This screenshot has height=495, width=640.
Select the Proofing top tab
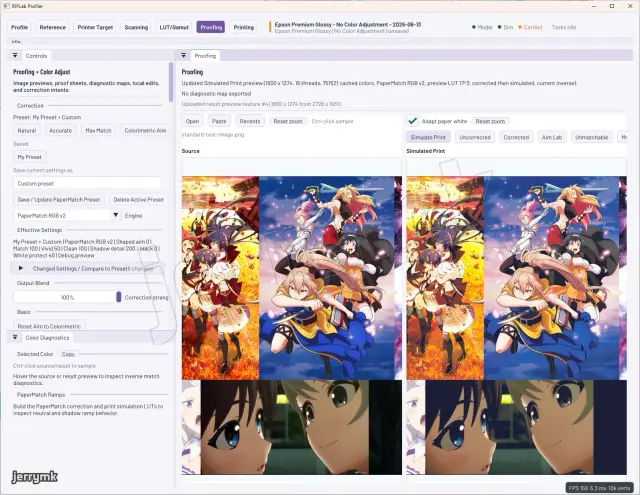(211, 27)
